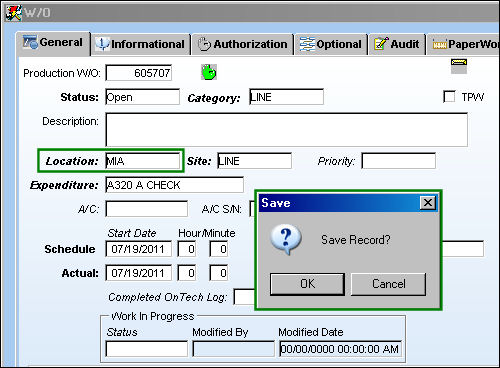Click the Actual start date field
Image resolution: width=500 pixels, height=368 pixels.
click(x=139, y=273)
